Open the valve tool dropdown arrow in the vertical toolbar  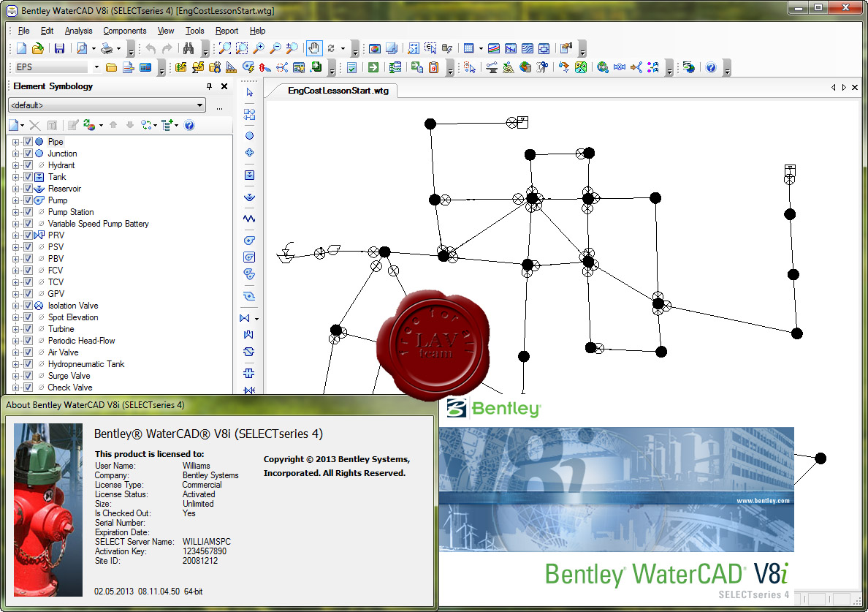point(257,319)
